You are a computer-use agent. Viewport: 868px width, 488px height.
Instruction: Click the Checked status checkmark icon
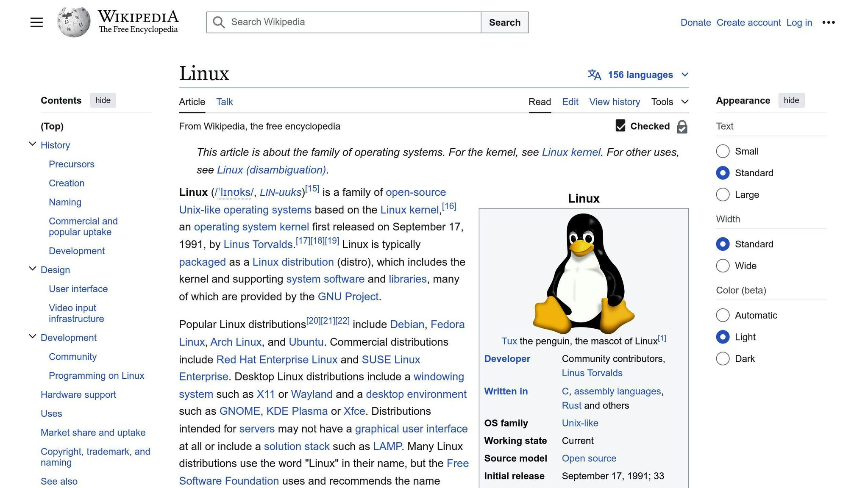click(x=620, y=126)
